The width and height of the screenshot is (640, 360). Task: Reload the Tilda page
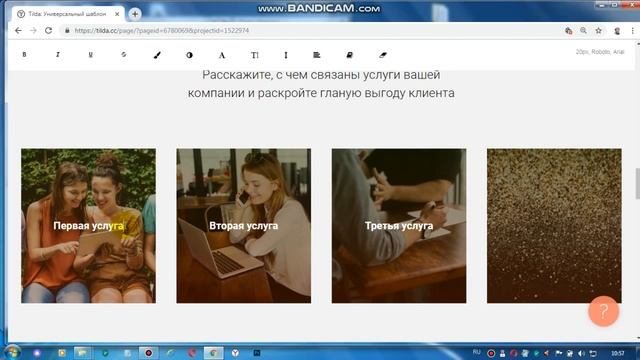coord(48,31)
